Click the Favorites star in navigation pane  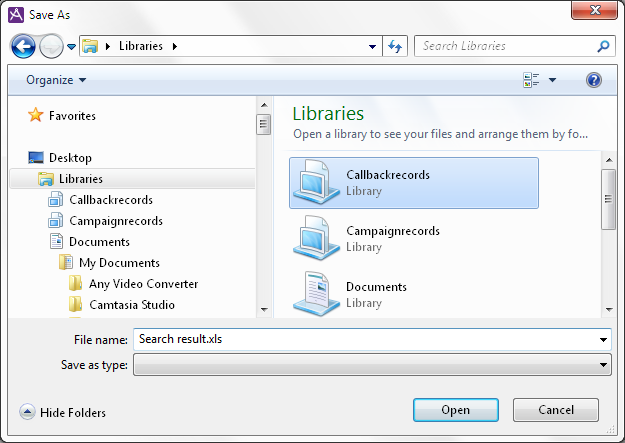coord(36,116)
